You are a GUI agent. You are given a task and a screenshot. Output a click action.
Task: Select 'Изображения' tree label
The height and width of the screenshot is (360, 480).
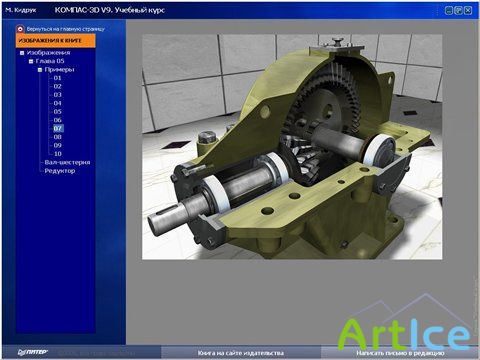tap(49, 53)
